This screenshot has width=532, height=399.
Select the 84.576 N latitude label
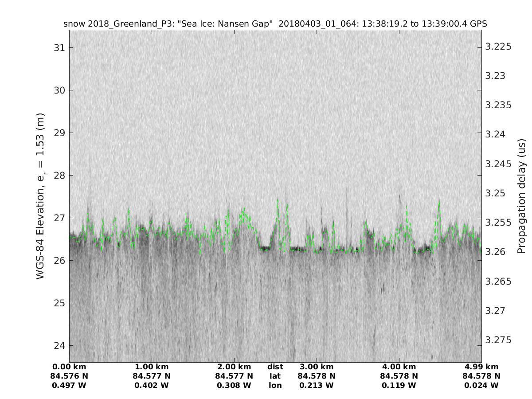(x=69, y=376)
